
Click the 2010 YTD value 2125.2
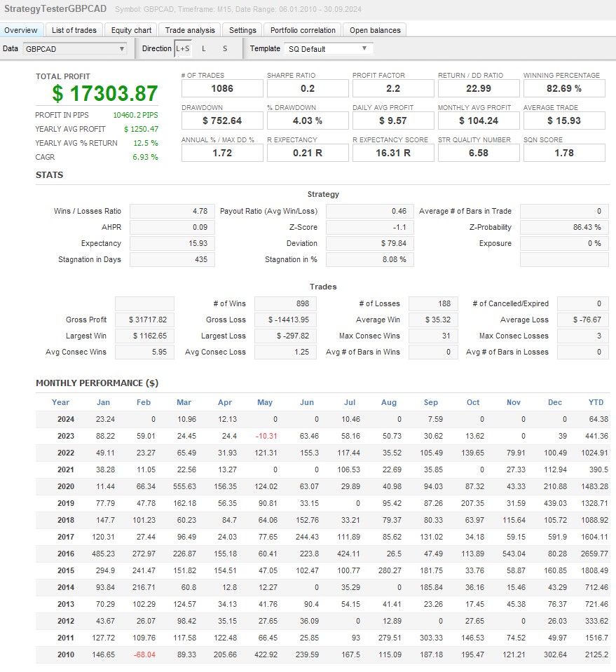596,654
